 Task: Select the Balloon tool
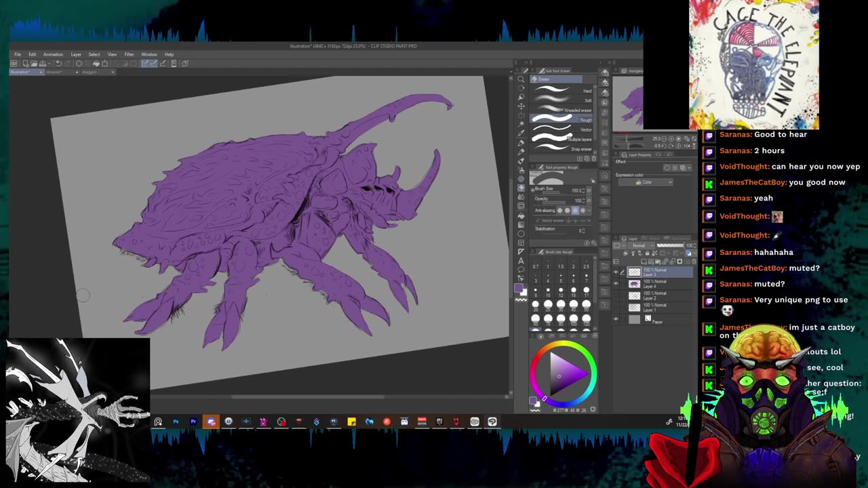coord(521,269)
